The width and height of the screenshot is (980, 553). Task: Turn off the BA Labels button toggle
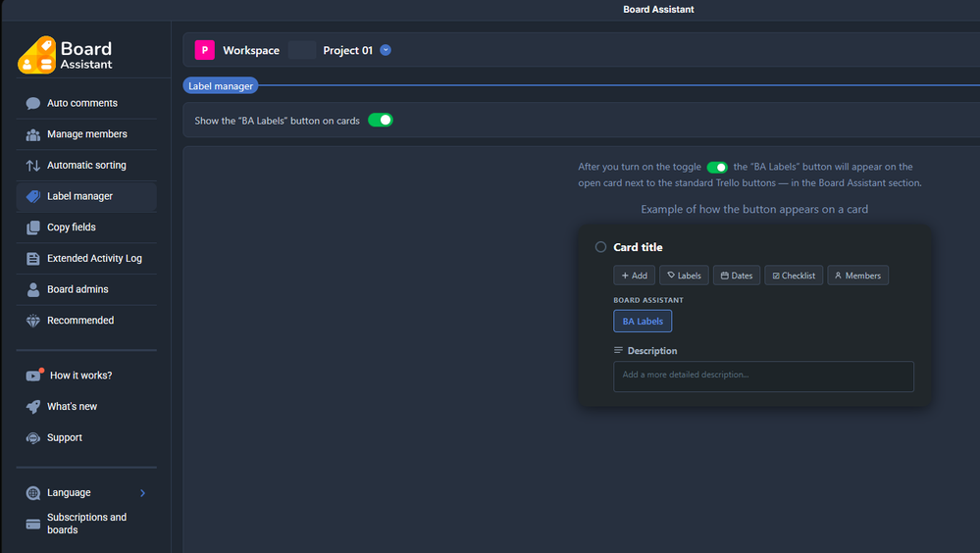[x=380, y=120]
